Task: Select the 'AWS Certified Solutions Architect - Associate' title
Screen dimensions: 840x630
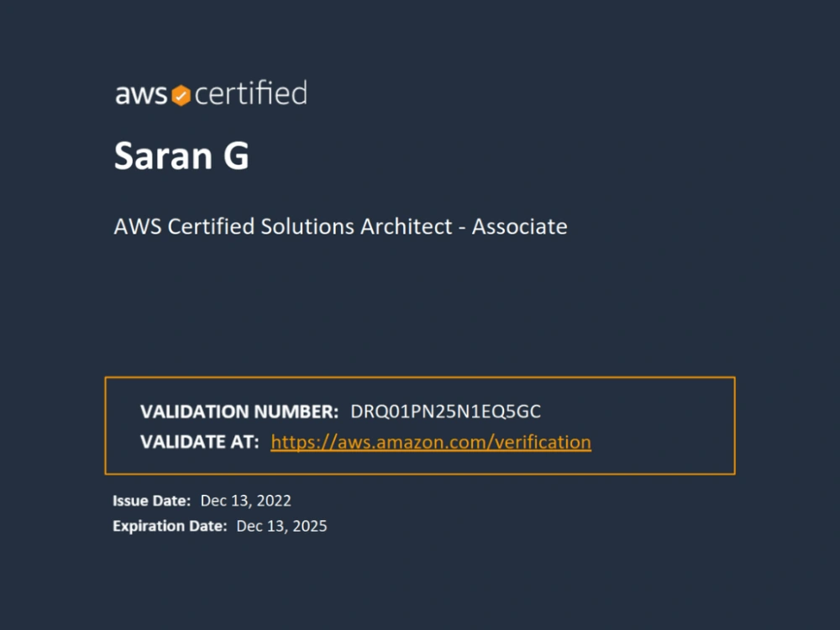Action: 340,226
